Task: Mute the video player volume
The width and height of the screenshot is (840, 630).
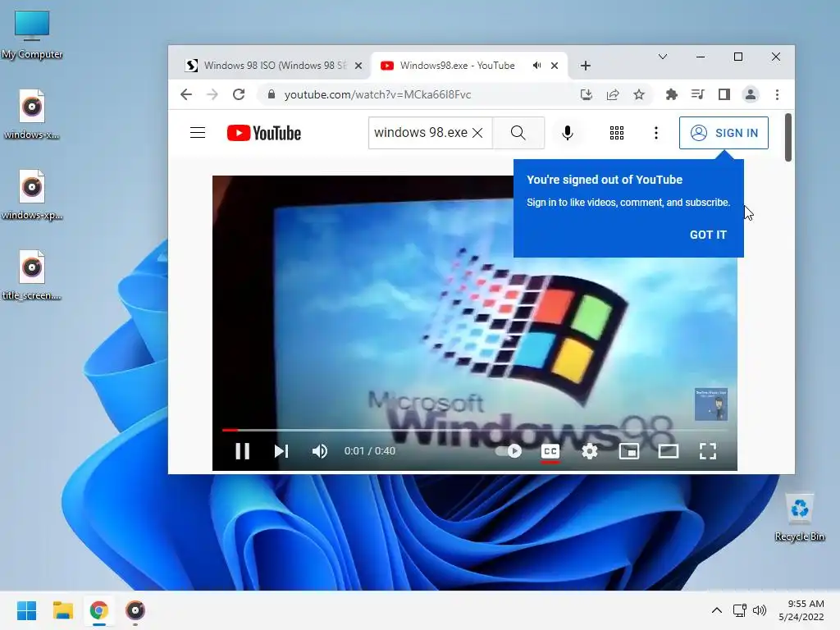Action: [x=320, y=451]
